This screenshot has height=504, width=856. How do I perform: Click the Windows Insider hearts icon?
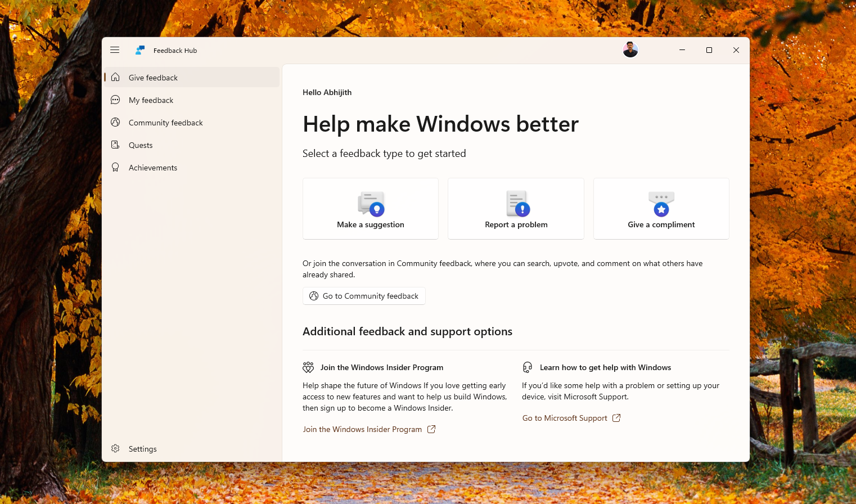[308, 367]
